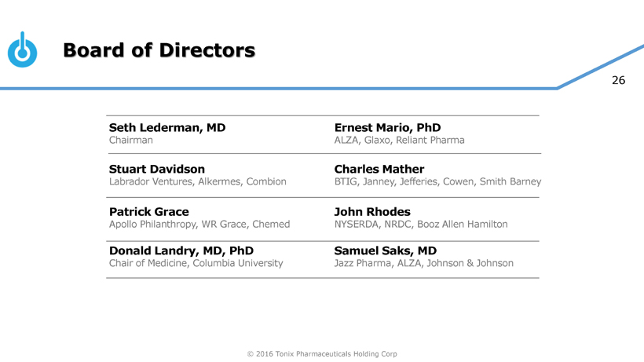
Task: Click the Board of Directors title
Action: pyautogui.click(x=159, y=51)
